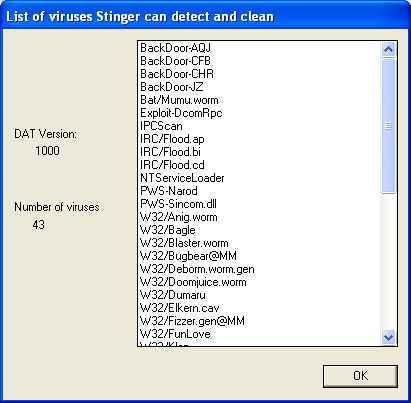
Task: Click the dialog title bar text
Action: (x=140, y=16)
